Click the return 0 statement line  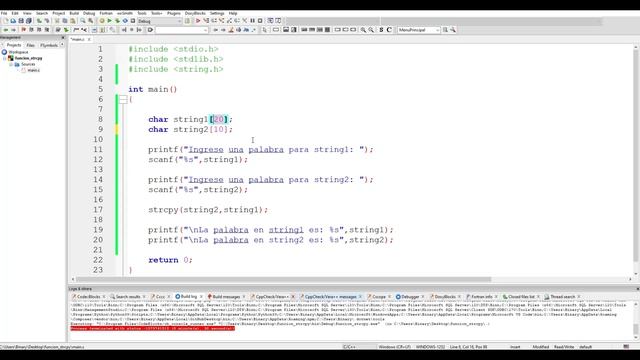170,260
